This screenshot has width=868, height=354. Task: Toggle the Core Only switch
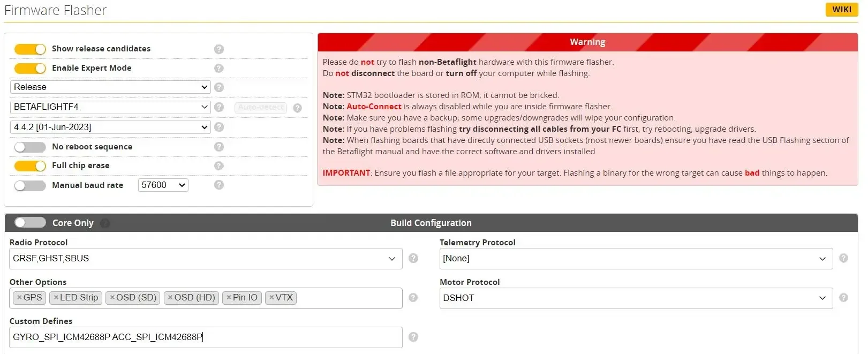click(30, 222)
